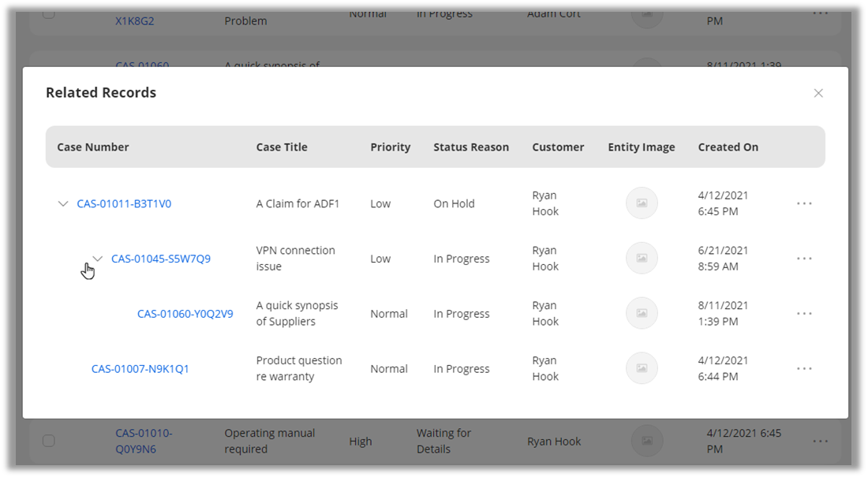868x477 pixels.
Task: Open more options for VPN connection issue
Action: tap(804, 259)
